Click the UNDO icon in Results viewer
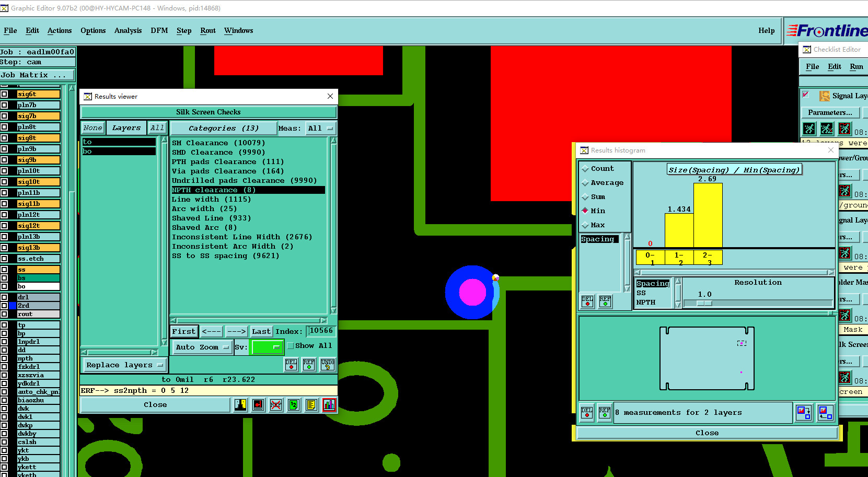This screenshot has width=868, height=477. coord(328,365)
